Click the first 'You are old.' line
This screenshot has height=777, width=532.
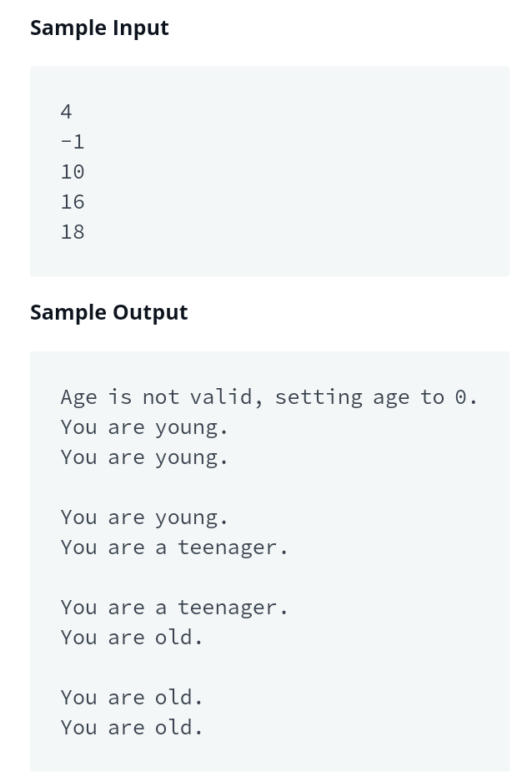(x=132, y=638)
